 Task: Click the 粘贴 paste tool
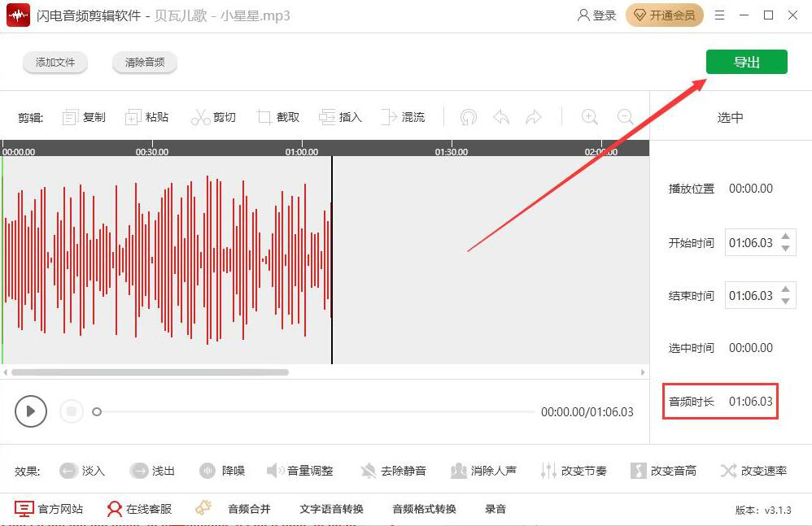pos(147,117)
